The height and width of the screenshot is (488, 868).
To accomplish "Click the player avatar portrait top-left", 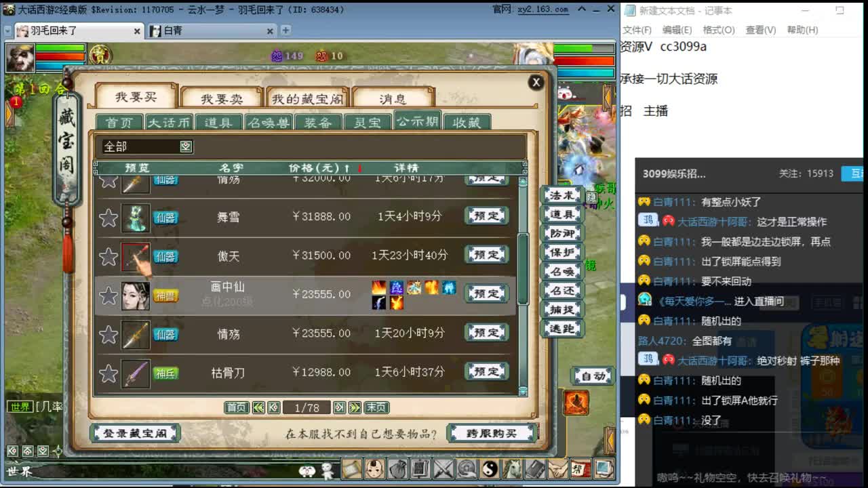I will tap(20, 58).
